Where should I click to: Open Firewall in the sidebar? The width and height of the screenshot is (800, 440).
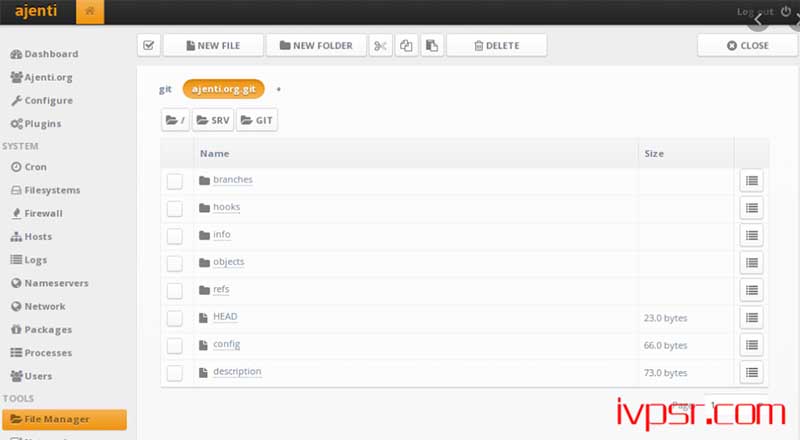pyautogui.click(x=37, y=213)
